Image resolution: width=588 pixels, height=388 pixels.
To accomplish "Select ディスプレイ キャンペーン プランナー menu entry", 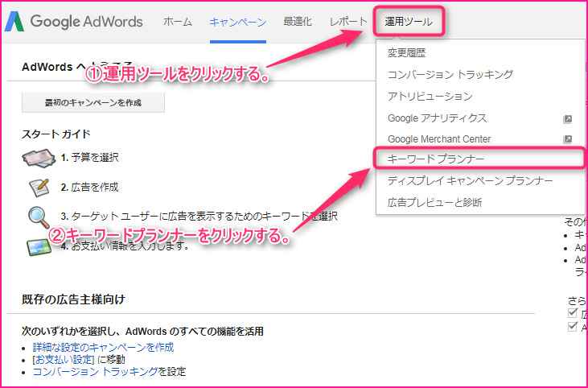I will (x=471, y=181).
